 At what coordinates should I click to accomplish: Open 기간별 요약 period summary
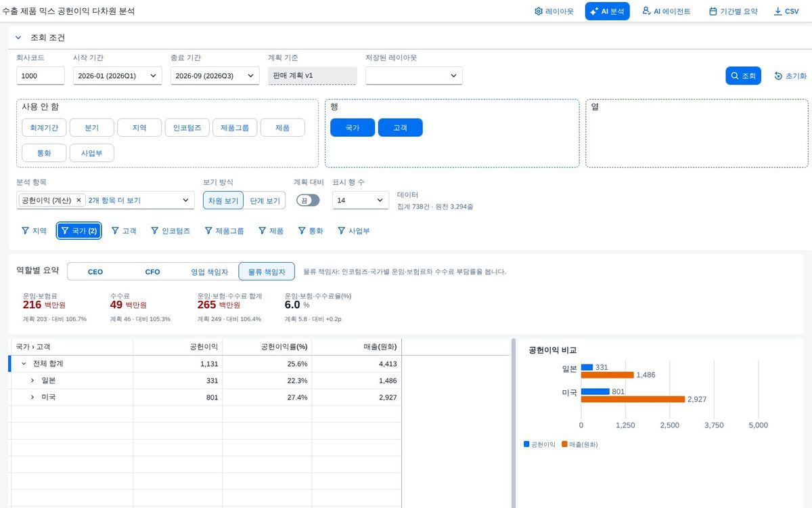(x=733, y=12)
